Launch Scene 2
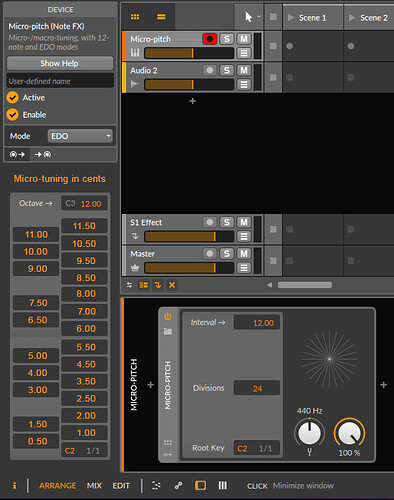Viewport: 394px width, 500px height. click(x=352, y=17)
